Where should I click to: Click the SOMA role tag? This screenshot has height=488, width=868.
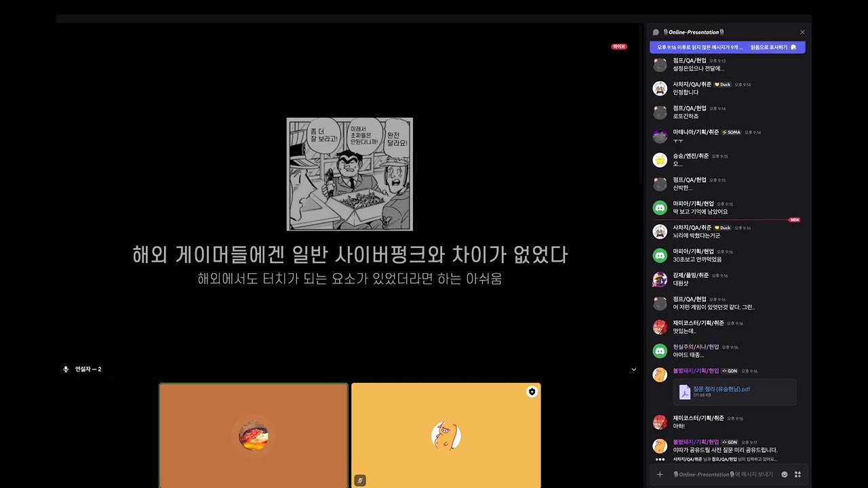pos(731,132)
